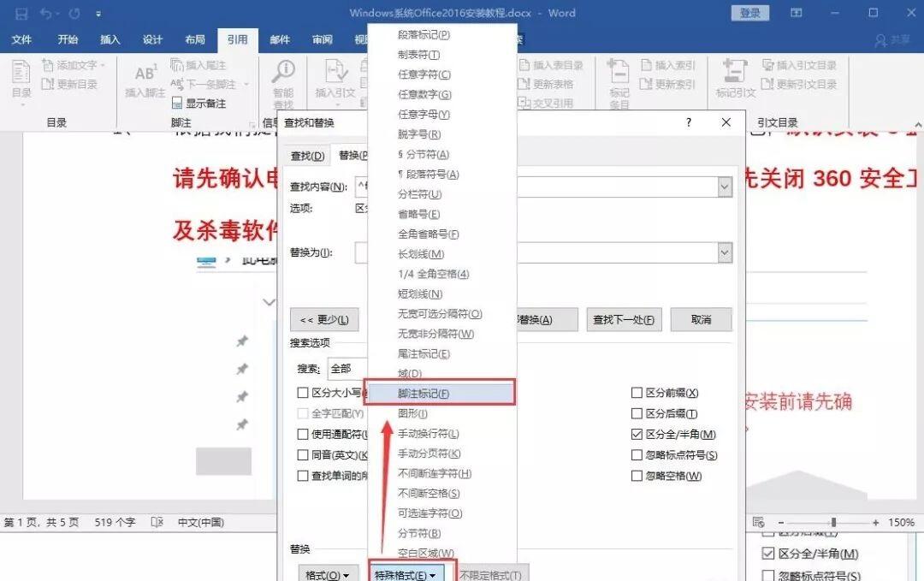
Task: Open the 目录 table of contents button
Action: (21, 82)
